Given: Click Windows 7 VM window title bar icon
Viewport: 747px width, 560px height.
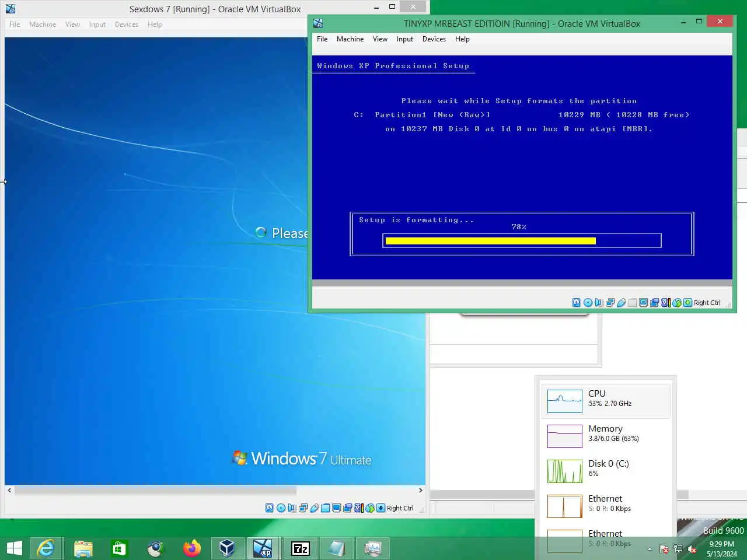Looking at the screenshot, I should pos(11,9).
